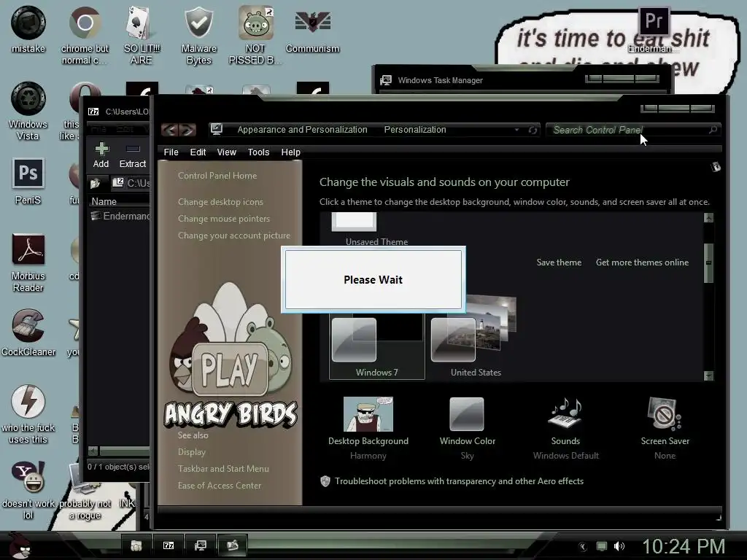
Task: Open the File menu in Control Panel
Action: pos(171,152)
